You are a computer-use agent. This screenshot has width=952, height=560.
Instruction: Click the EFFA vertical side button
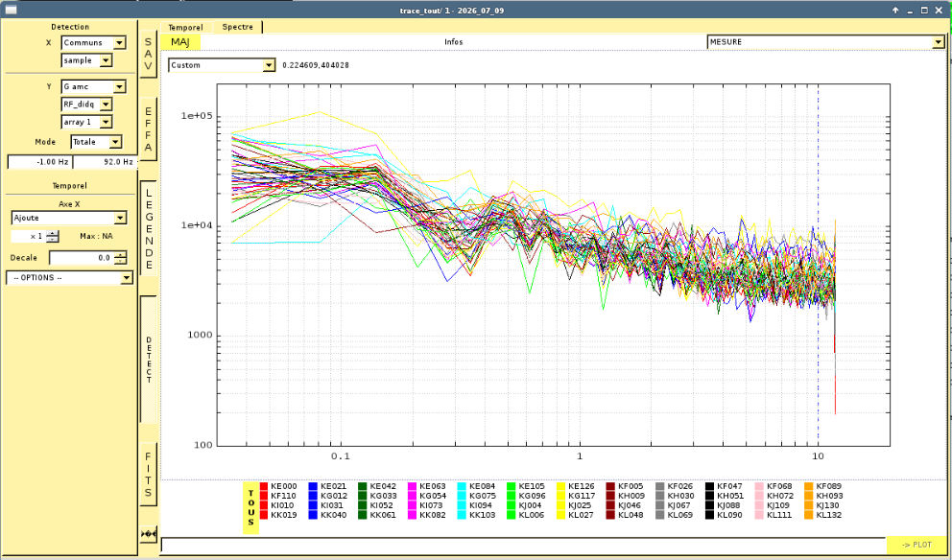[148, 128]
